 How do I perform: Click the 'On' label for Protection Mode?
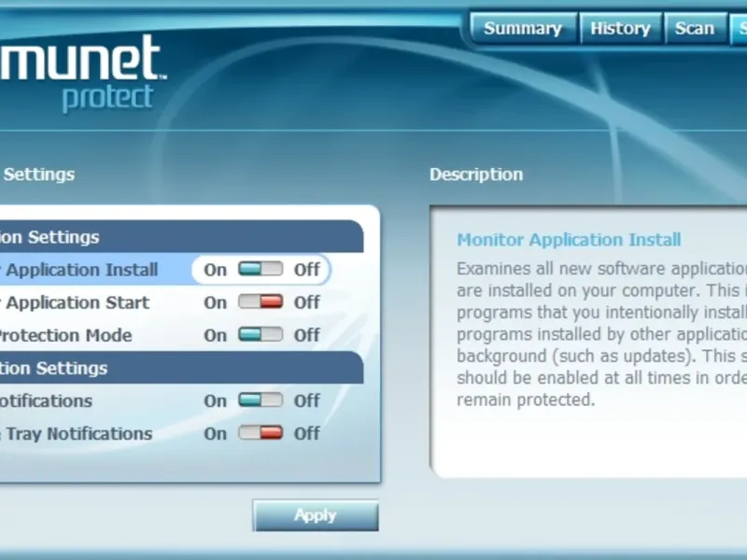tap(216, 336)
